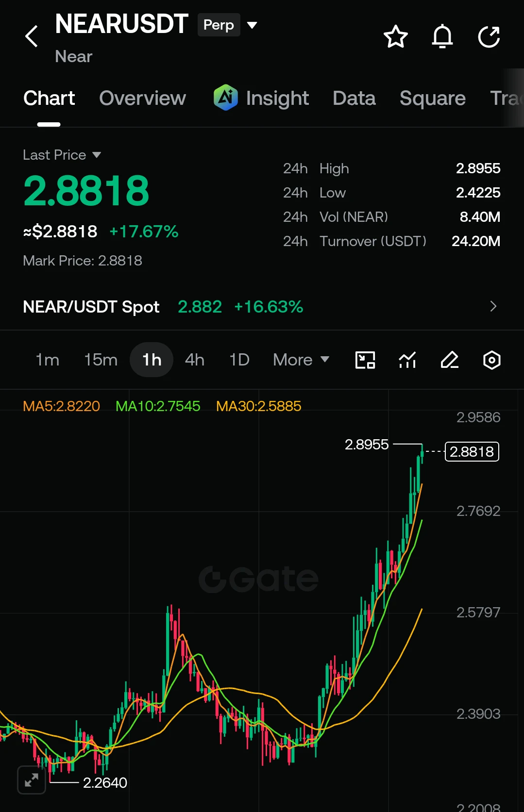Click the MA10:2.7545 indicator label

pos(158,406)
